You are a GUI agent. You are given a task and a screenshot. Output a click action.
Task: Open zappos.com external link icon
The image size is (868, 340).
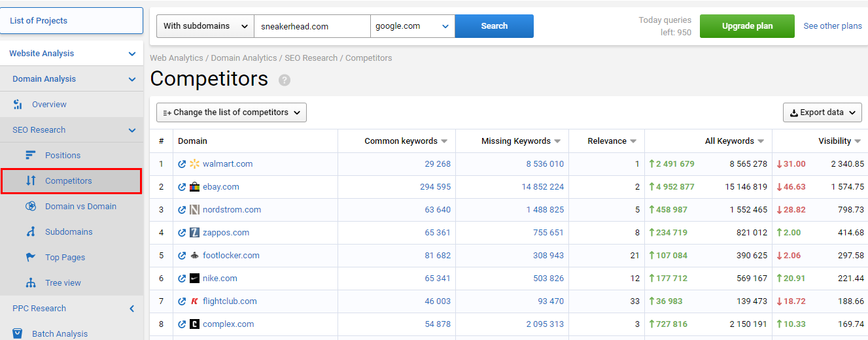(182, 233)
